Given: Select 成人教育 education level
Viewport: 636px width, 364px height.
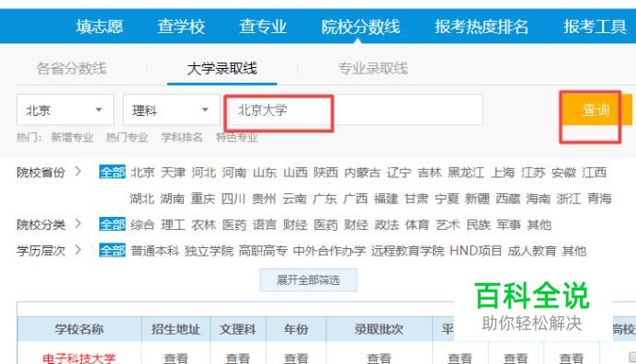Looking at the screenshot, I should tap(532, 251).
